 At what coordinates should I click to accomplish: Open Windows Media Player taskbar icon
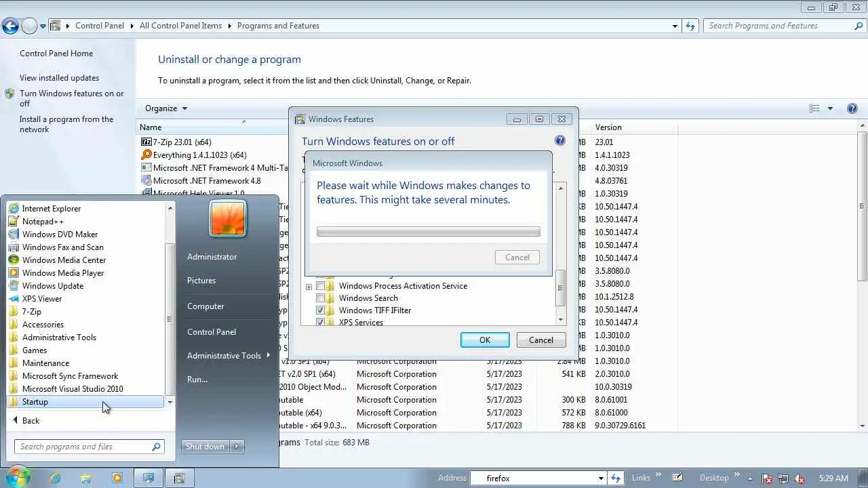pos(117,478)
